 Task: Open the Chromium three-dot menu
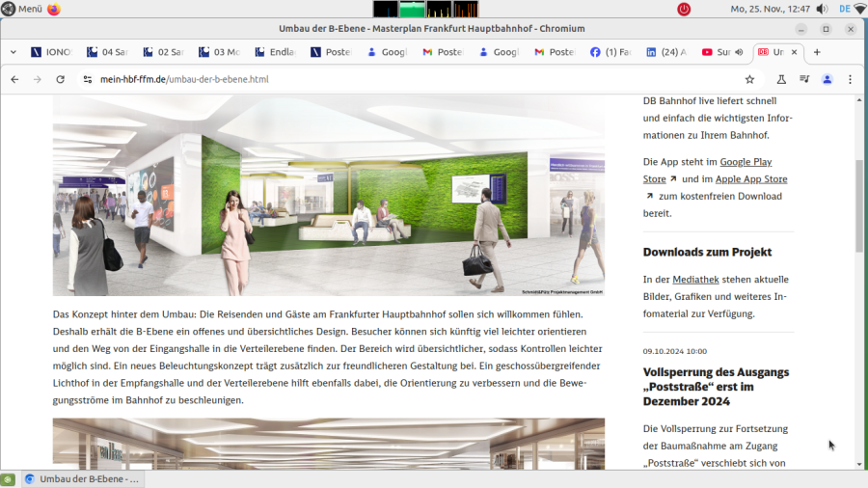click(850, 79)
